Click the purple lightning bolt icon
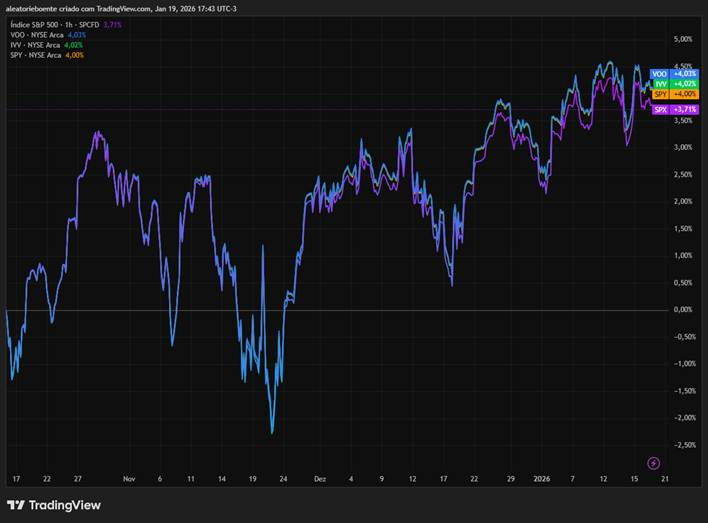 point(653,463)
